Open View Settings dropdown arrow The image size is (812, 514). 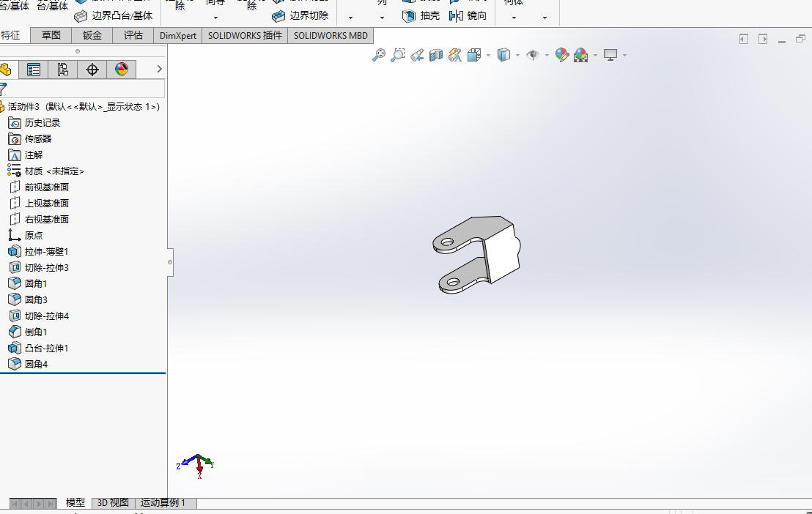(x=625, y=55)
